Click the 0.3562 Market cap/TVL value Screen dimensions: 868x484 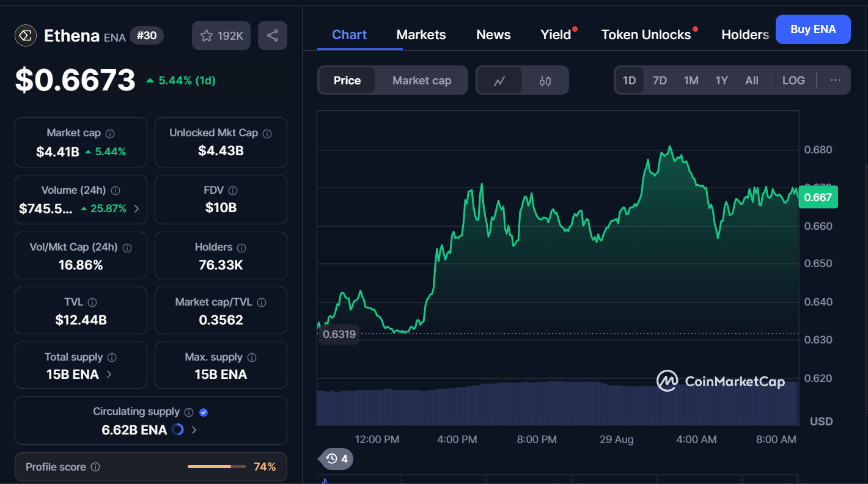coord(221,320)
